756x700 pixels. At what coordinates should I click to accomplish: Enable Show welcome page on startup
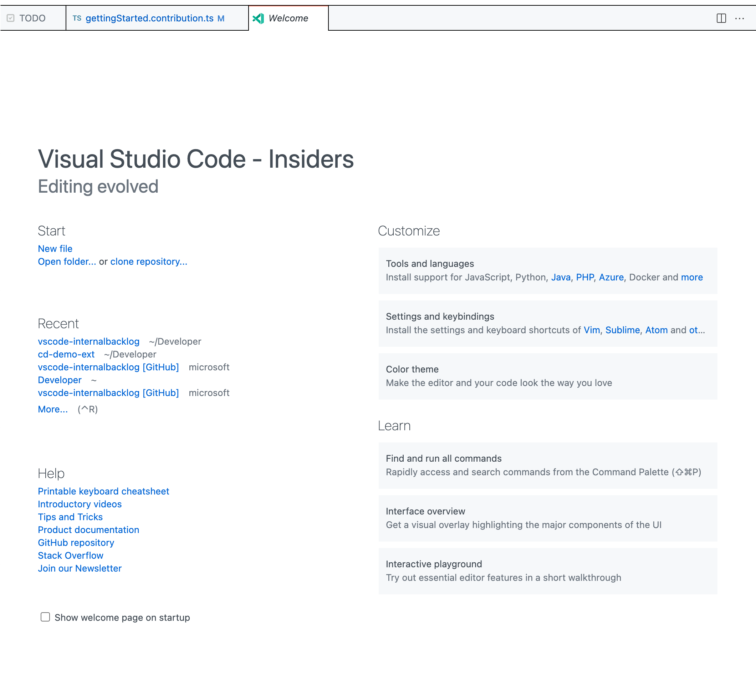coord(45,617)
